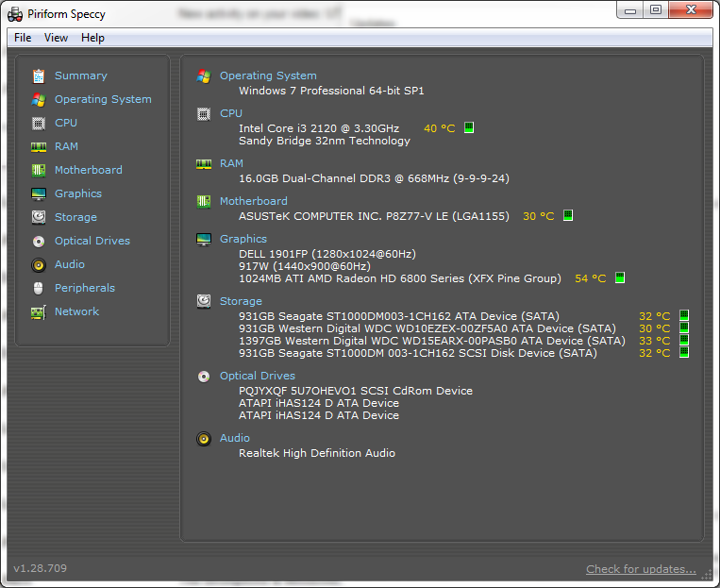Image resolution: width=720 pixels, height=588 pixels.
Task: Click the motherboard 30 °C temperature value
Action: 539,216
